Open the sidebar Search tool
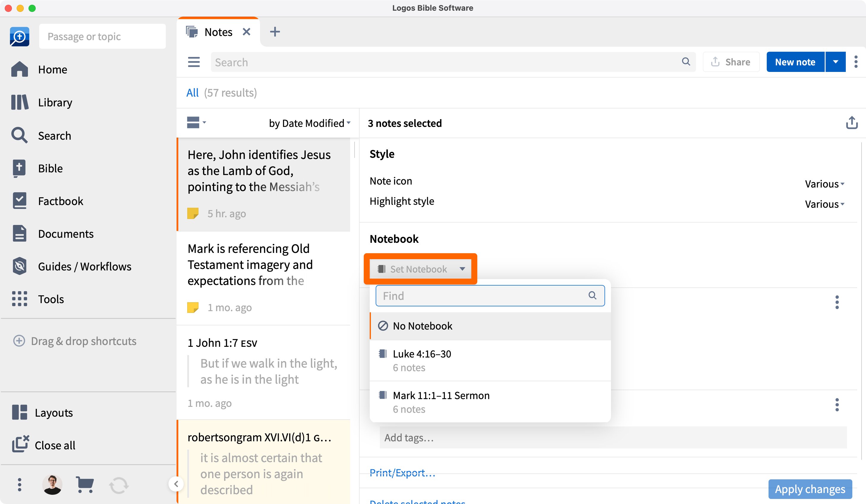866x504 pixels. [x=41, y=136]
